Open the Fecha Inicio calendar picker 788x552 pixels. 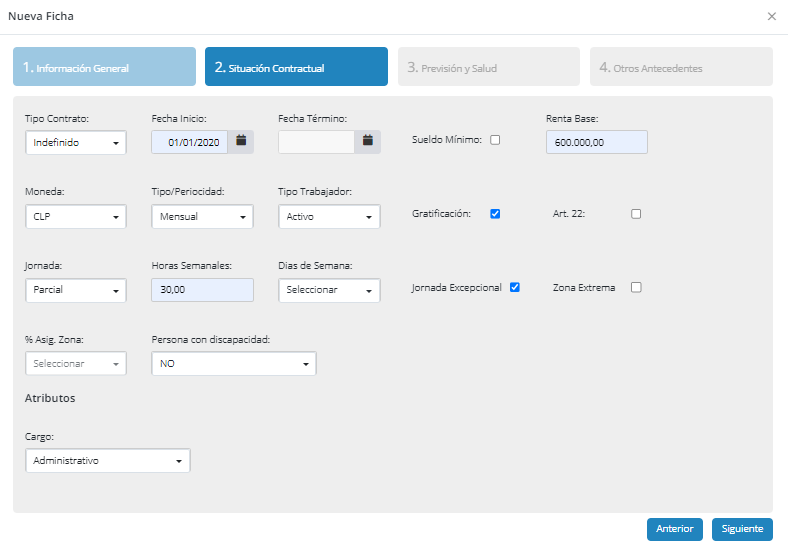point(241,142)
